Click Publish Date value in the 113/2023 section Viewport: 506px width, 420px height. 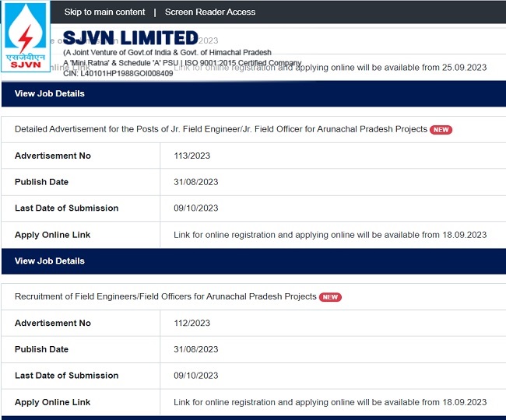(x=195, y=182)
